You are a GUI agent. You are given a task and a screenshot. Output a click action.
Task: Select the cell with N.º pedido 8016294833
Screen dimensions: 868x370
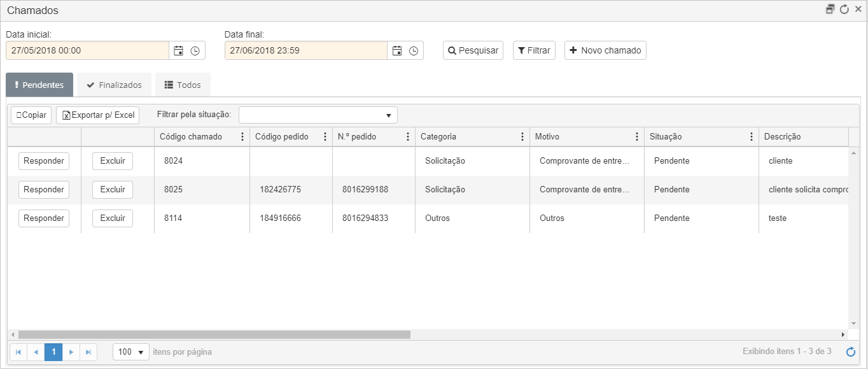pyautogui.click(x=374, y=218)
